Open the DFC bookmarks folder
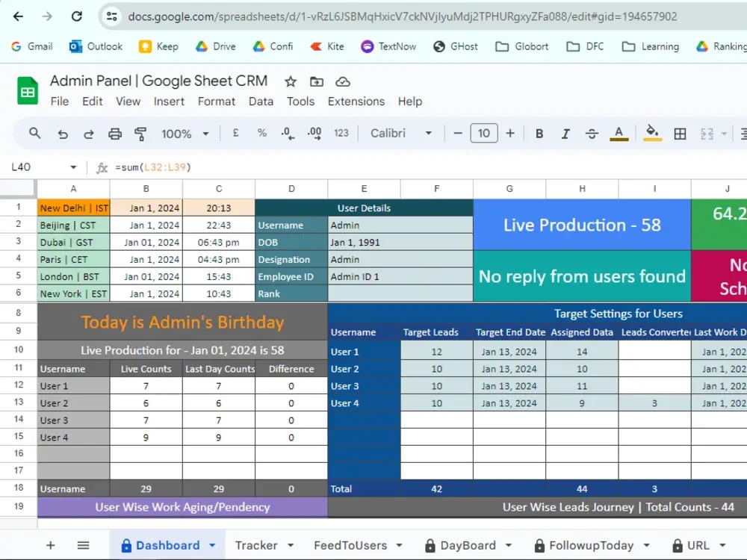747x560 pixels. pyautogui.click(x=585, y=46)
